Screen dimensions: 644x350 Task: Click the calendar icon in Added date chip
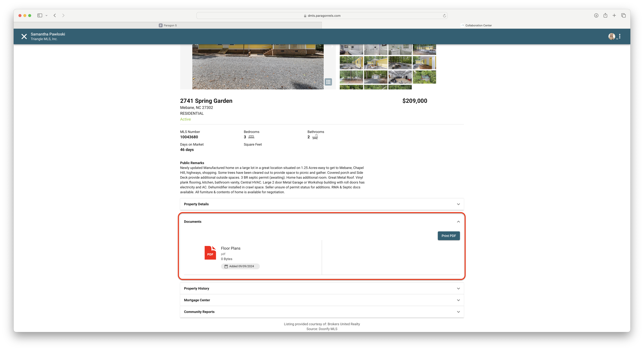point(226,266)
